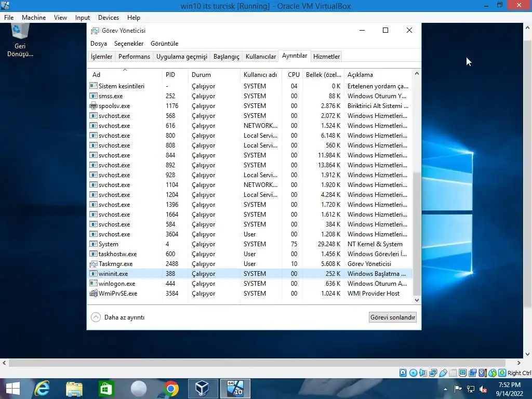Sort by the CPU column header

(x=293, y=75)
